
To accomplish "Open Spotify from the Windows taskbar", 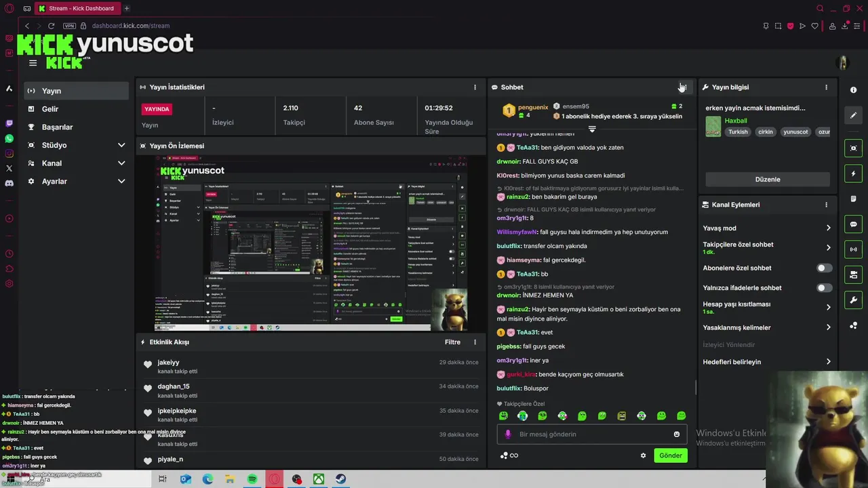I will point(252,479).
